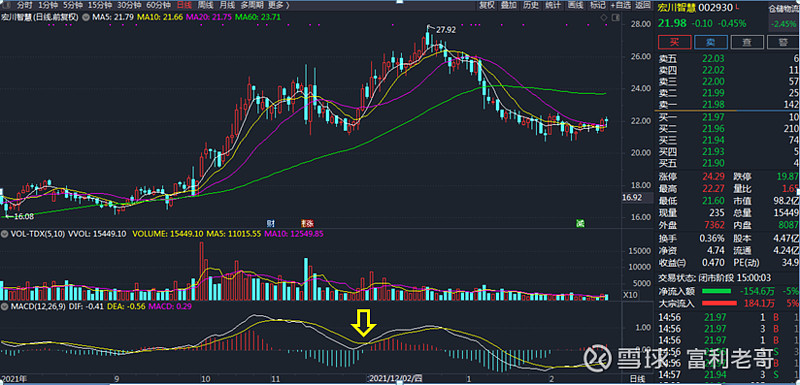Activate the 画线 drawing tool button
Viewport: 800px width, 385px height.
click(575, 5)
